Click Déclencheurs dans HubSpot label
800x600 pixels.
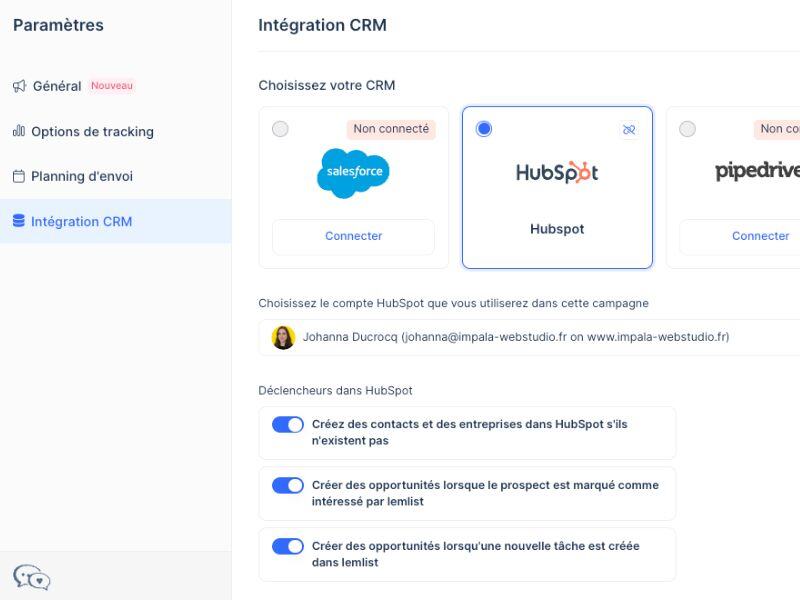point(335,391)
